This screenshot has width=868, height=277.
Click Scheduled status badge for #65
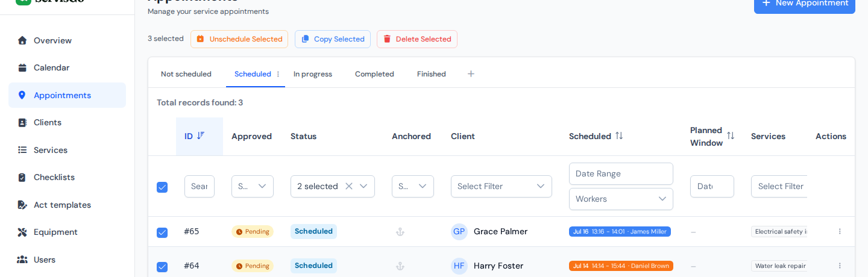pos(313,231)
